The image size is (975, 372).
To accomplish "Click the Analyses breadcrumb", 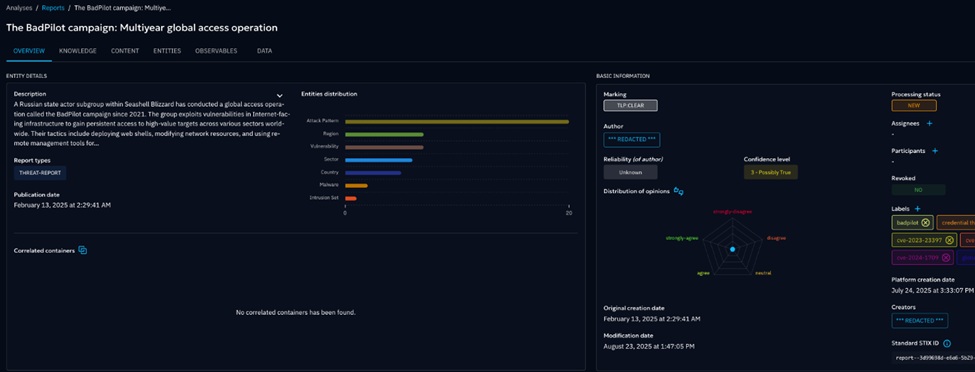I will click(x=19, y=9).
